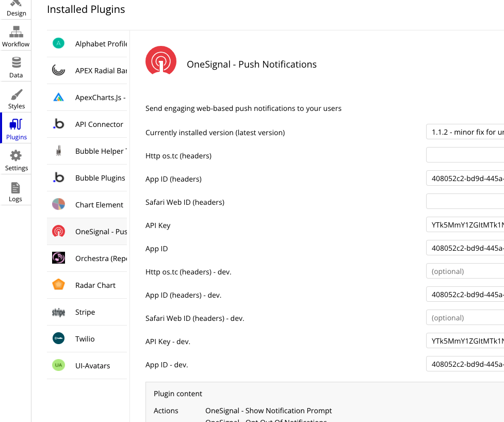Select the Plugins tab in sidebar

16,128
